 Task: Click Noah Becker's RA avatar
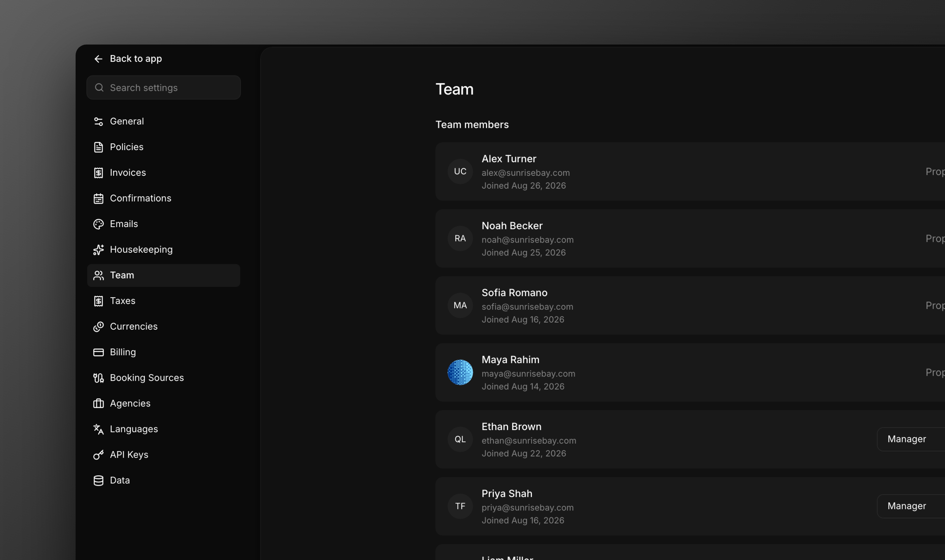[460, 239]
